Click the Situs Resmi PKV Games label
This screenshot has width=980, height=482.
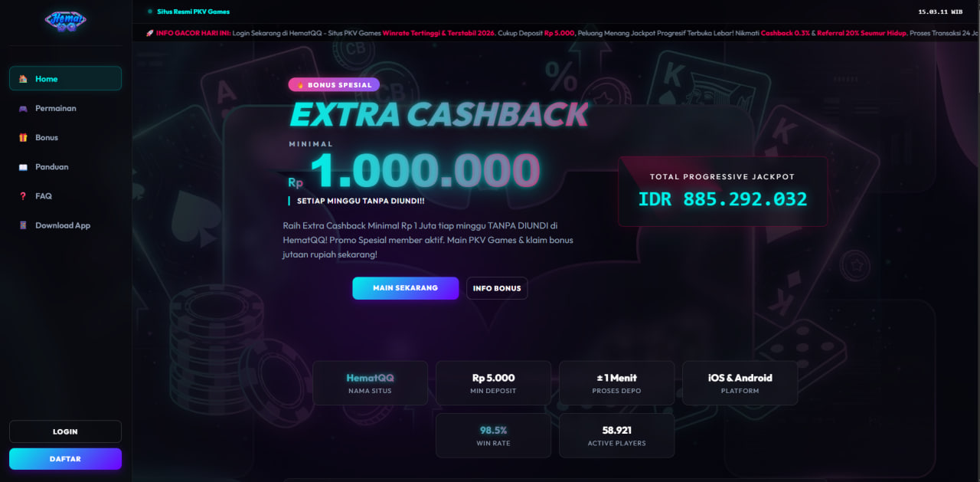pos(193,11)
